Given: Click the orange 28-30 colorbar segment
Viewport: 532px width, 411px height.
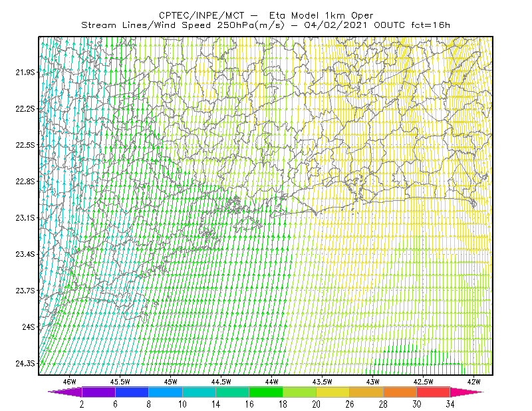Looking at the screenshot, I should click(400, 392).
